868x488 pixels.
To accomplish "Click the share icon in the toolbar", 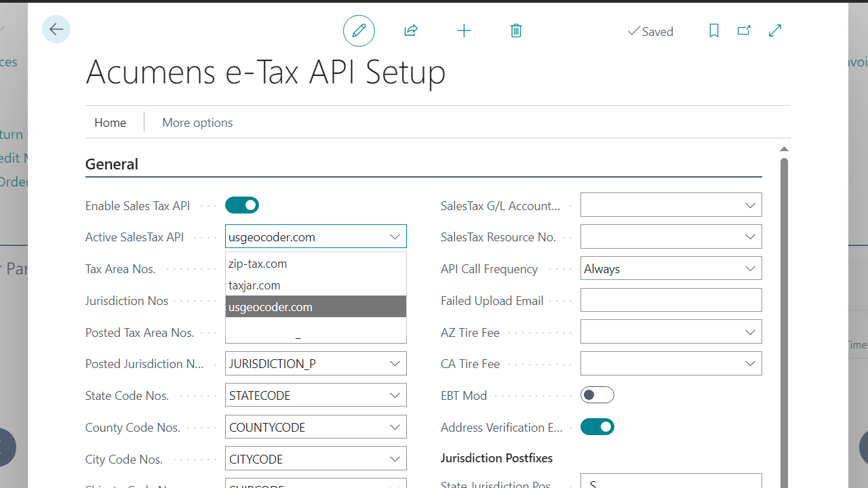I will tap(411, 30).
